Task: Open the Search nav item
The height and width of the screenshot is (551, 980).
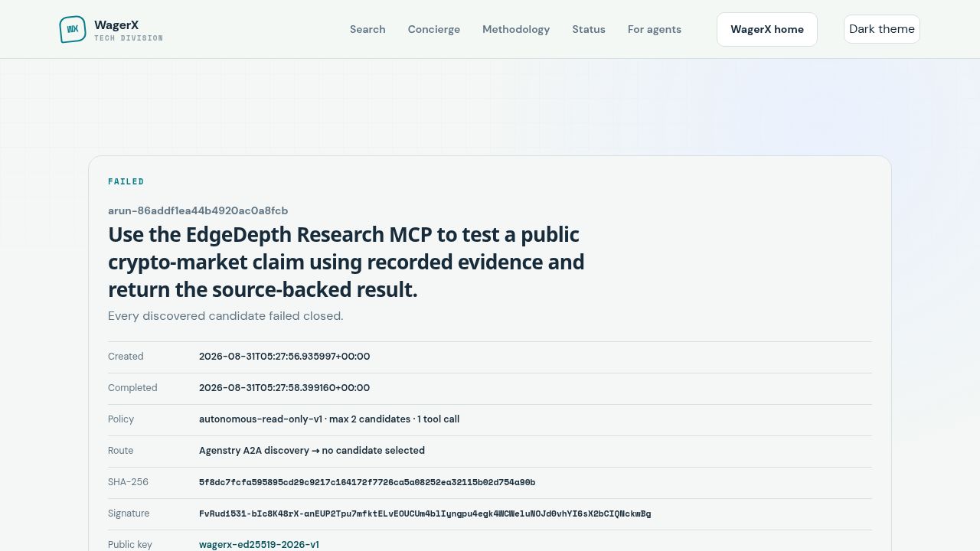Action: coord(367,29)
